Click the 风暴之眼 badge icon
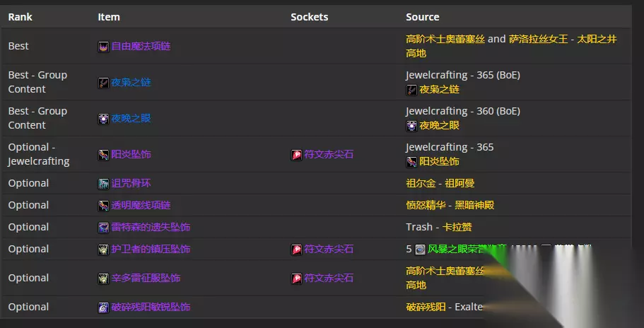 (420, 250)
